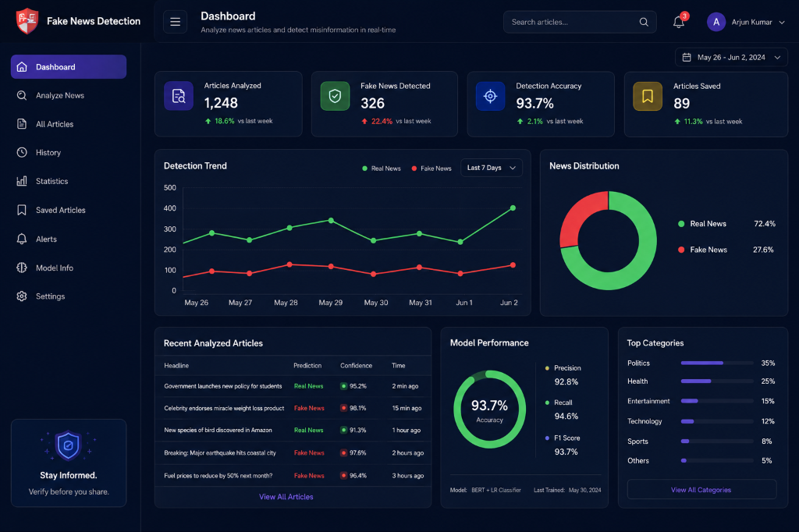Click the Analyze News magnifier icon
This screenshot has width=799, height=532.
pos(22,95)
